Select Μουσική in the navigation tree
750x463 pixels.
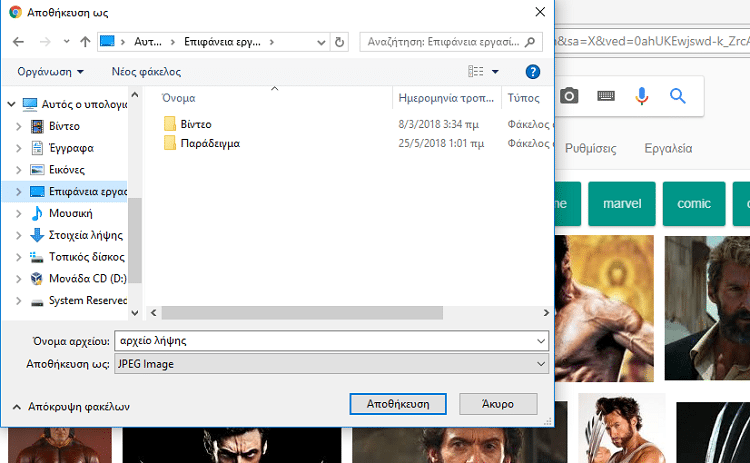click(70, 213)
